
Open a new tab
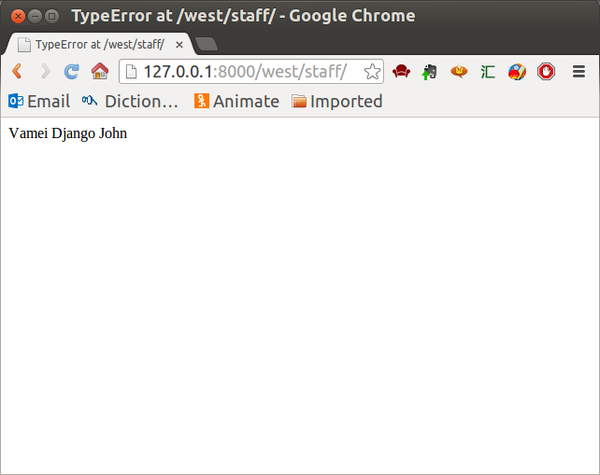pos(206,44)
